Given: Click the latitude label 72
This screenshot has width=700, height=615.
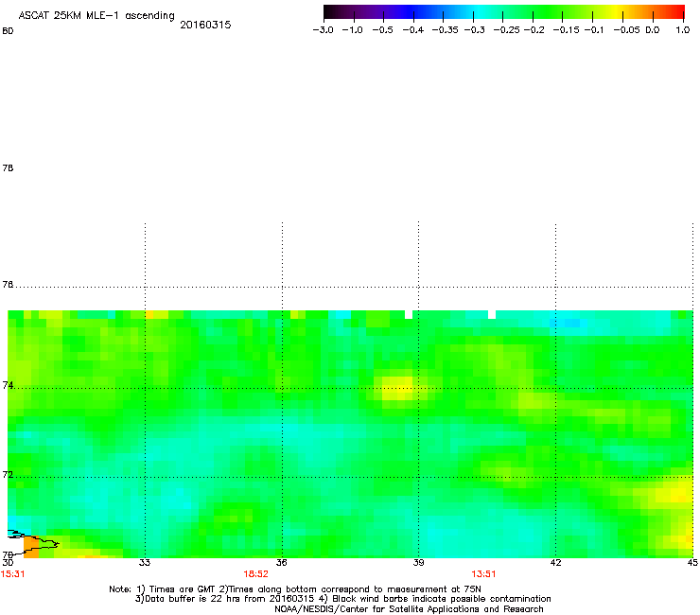Looking at the screenshot, I should (8, 474).
